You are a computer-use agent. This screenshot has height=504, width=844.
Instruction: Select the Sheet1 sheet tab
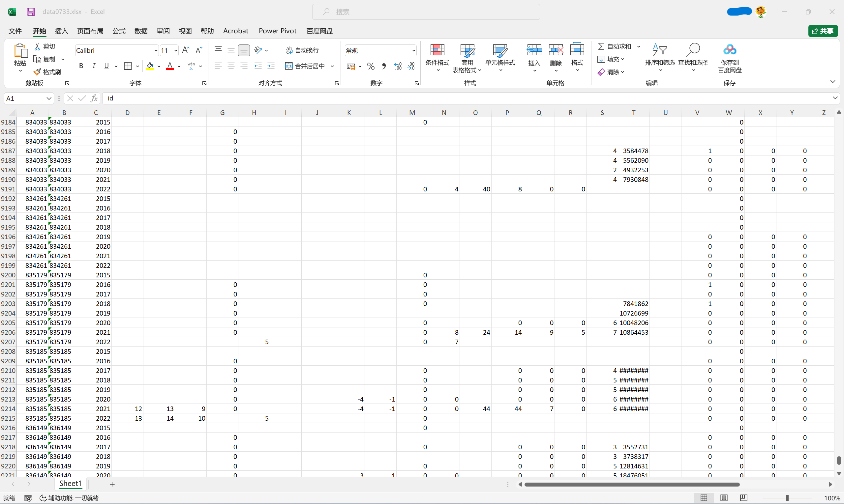click(x=70, y=484)
